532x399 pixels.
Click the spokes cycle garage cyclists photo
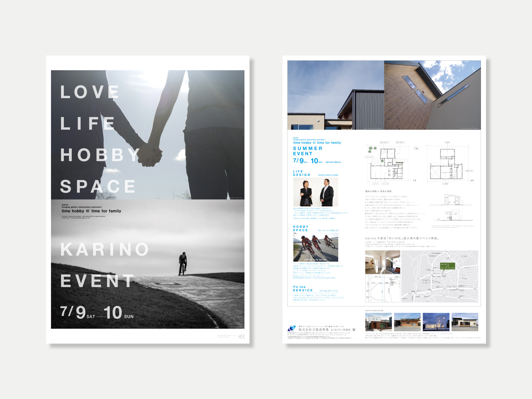(315, 247)
